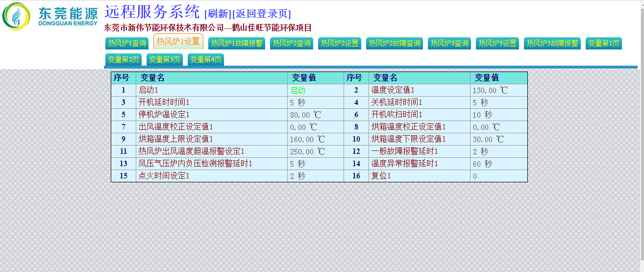Image resolution: width=644 pixels, height=272 pixels.
Task: Switch to the 热风炉1故障报警 tab
Action: click(x=237, y=44)
